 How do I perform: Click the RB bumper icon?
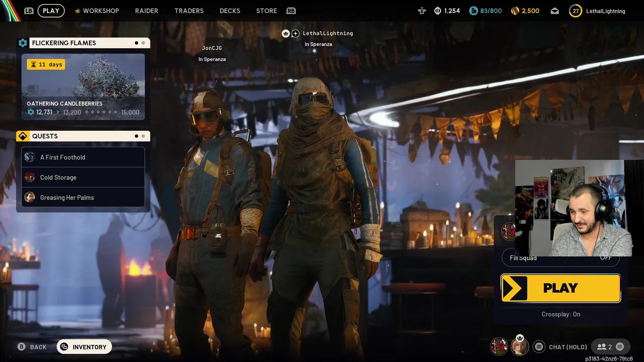[291, 11]
